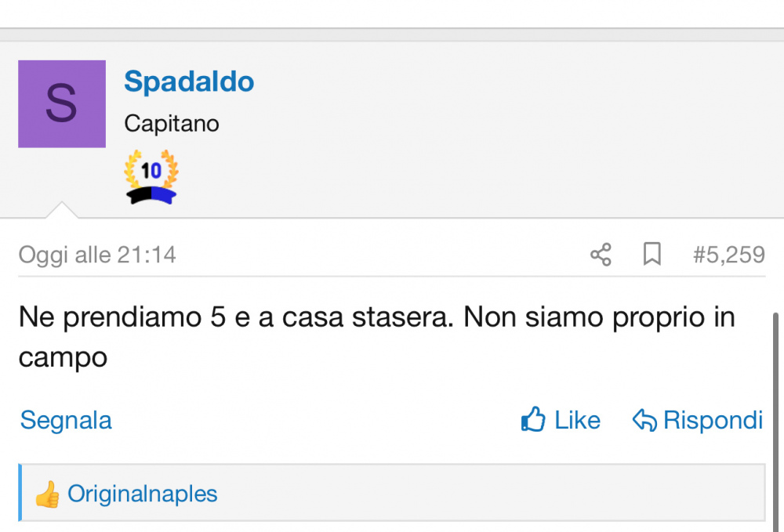Click the black and blue ribbon under the badge
The image size is (784, 532).
[151, 195]
